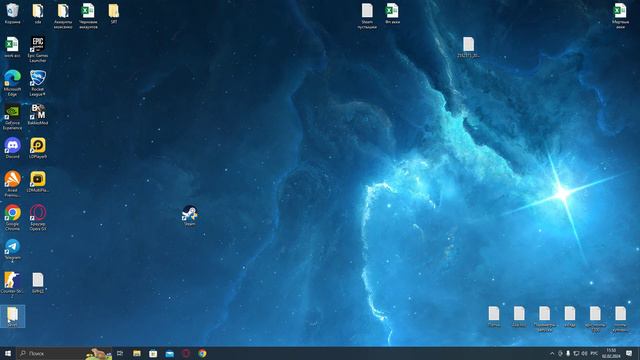Viewport: 640px width, 360px height.
Task: Open network settings tray icon
Action: (x=576, y=353)
